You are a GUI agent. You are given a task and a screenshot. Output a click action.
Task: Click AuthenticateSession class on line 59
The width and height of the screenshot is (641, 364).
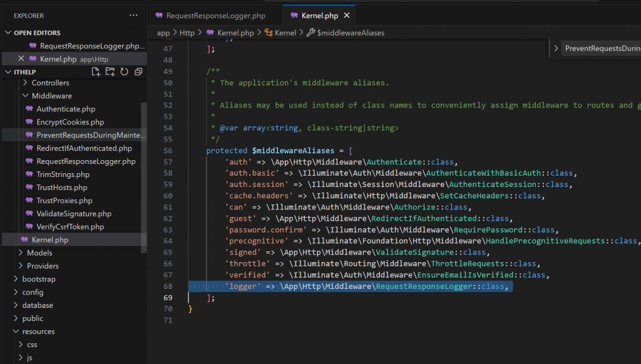pyautogui.click(x=492, y=185)
